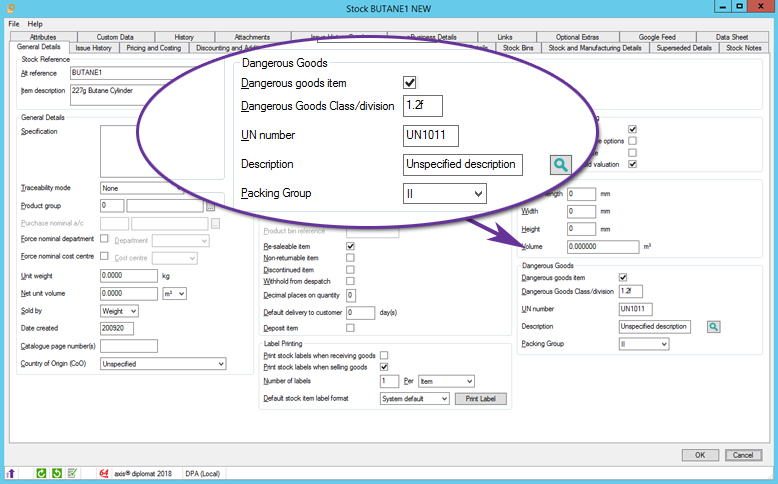Click the green counter-clockwise refresh icon
The height and width of the screenshot is (484, 778).
57,474
